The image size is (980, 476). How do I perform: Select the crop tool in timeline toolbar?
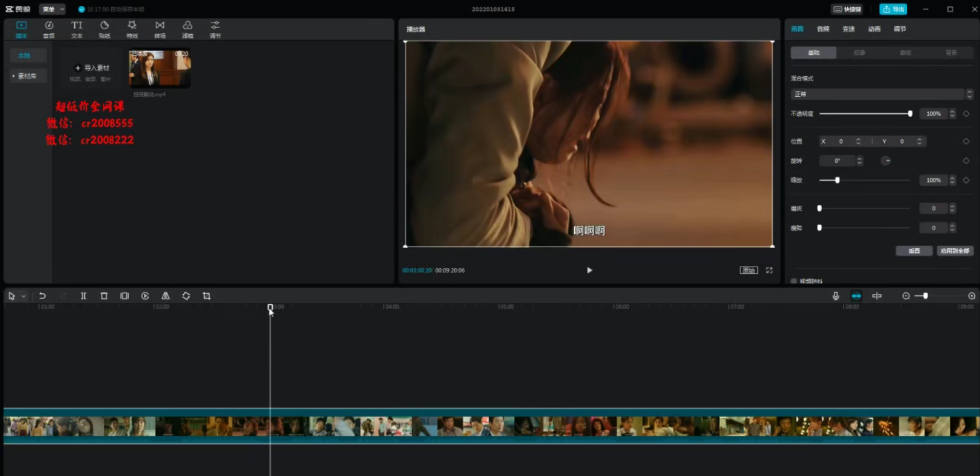[206, 296]
